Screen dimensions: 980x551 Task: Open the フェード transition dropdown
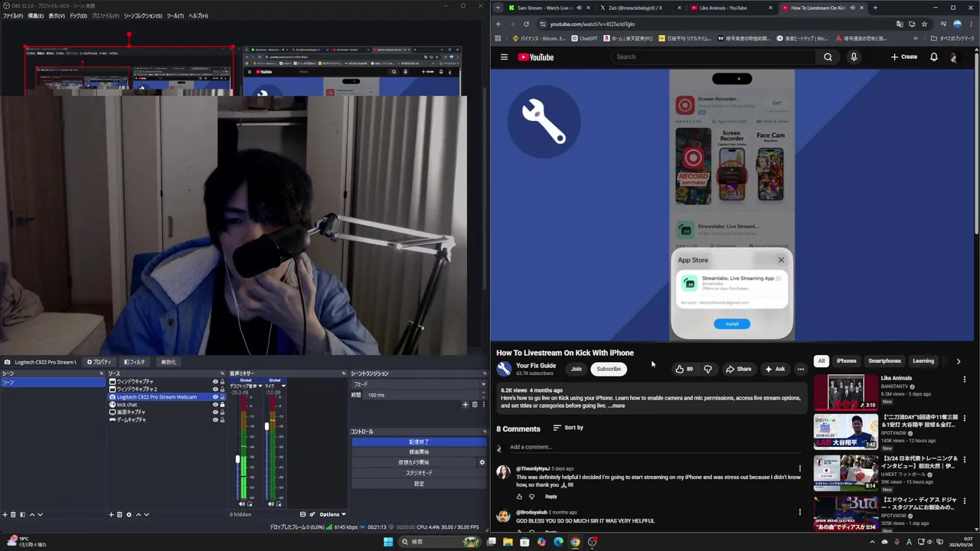point(418,384)
